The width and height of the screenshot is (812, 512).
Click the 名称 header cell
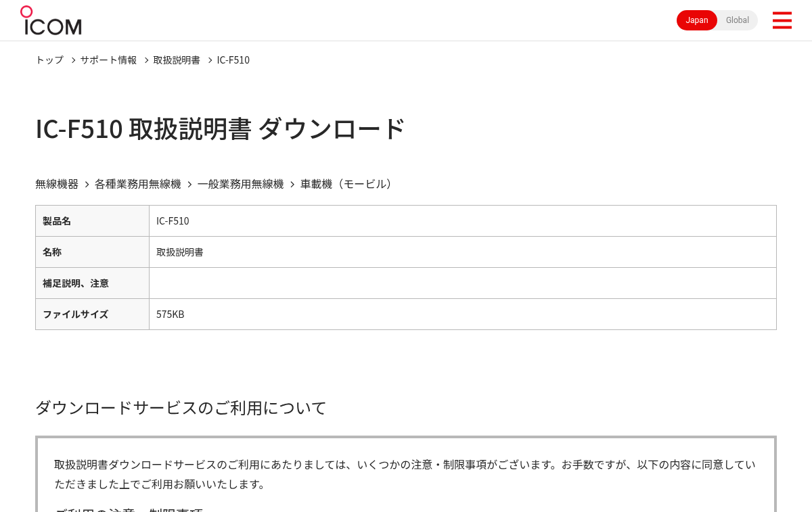[92, 252]
